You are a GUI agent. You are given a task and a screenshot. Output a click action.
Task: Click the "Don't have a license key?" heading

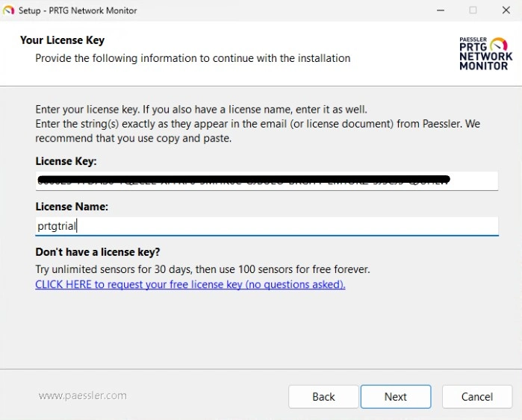98,251
